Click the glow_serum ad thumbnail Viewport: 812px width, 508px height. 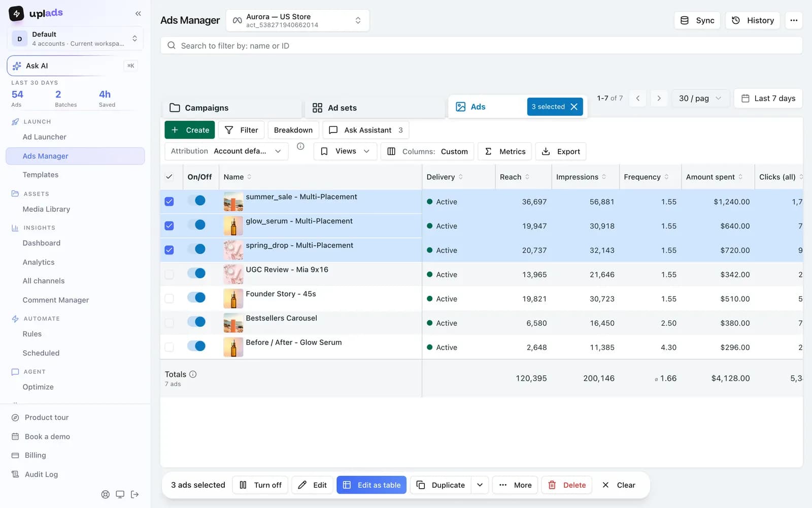pyautogui.click(x=233, y=226)
